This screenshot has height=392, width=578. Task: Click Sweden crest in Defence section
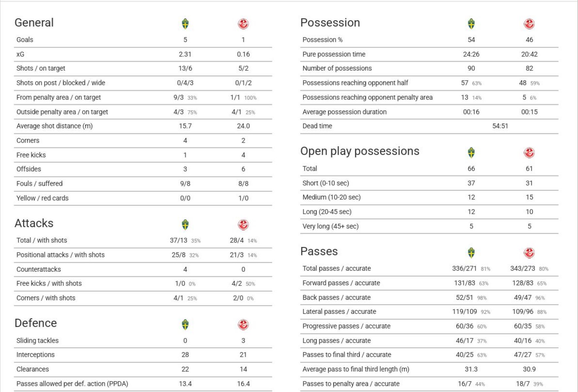(x=185, y=325)
